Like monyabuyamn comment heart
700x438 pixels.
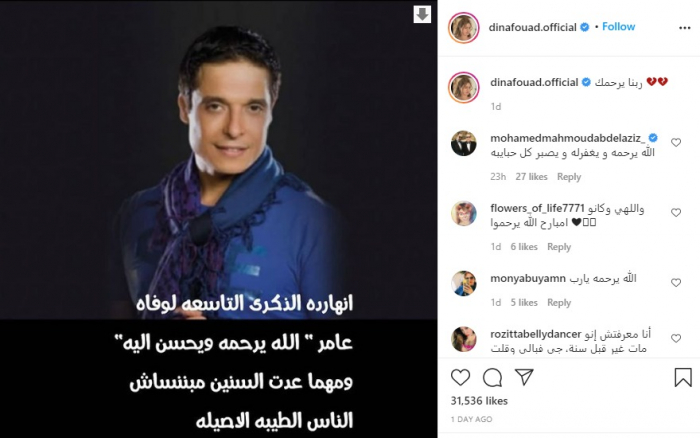click(x=676, y=283)
